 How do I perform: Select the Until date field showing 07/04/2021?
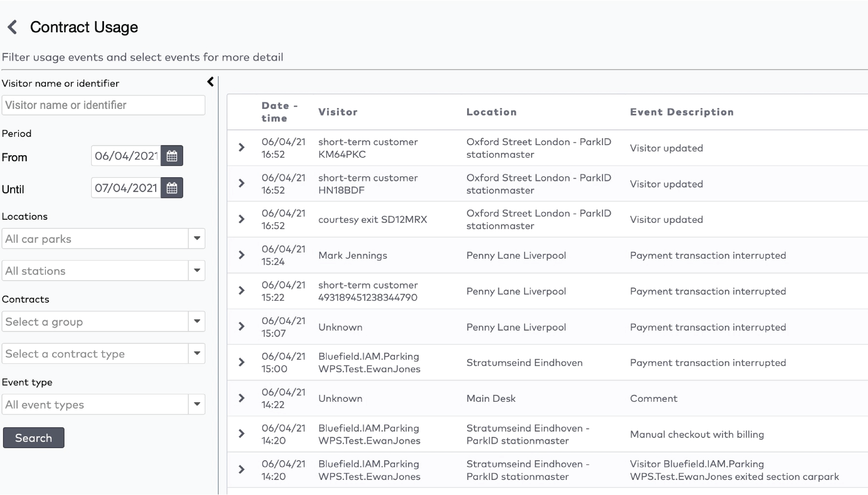pyautogui.click(x=126, y=188)
